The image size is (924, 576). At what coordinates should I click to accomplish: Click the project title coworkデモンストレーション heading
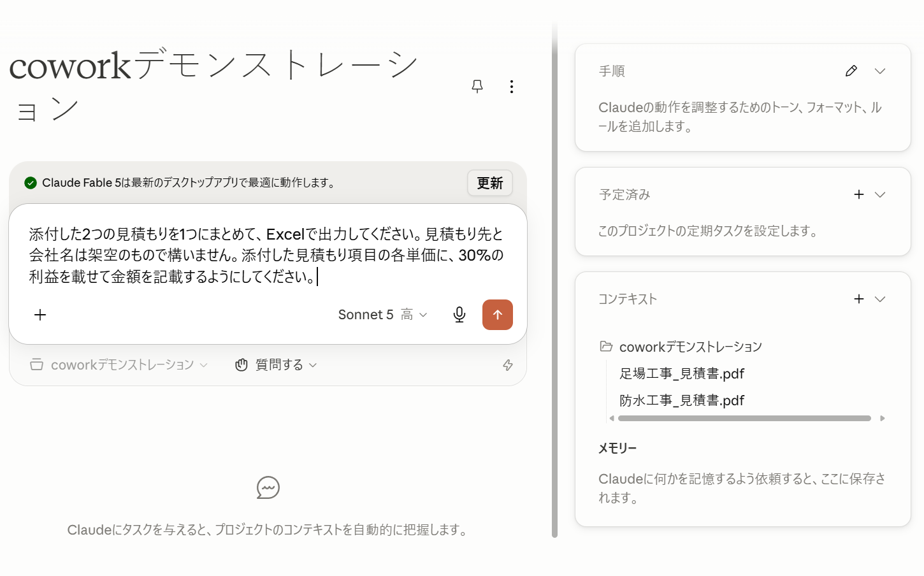click(214, 85)
